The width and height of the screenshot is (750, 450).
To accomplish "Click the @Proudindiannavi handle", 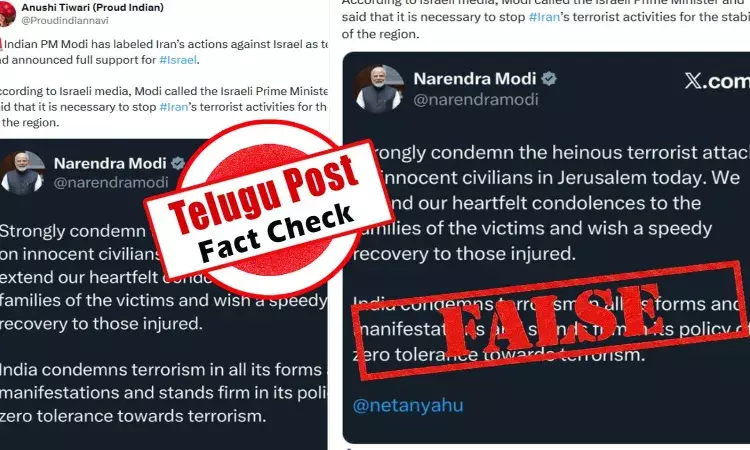I will [65, 21].
